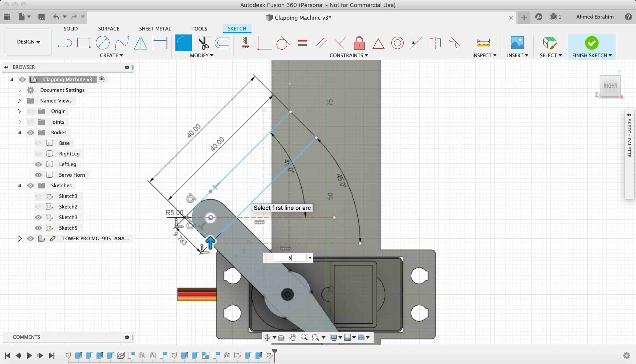Viewport: 636px width, 364px height.
Task: Hide the LeftLeg body
Action: tap(38, 164)
